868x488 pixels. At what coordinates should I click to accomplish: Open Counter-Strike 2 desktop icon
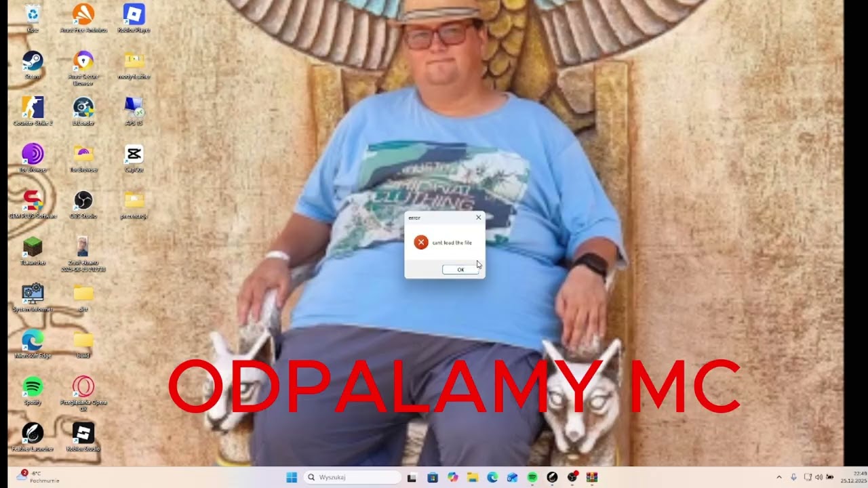[x=33, y=111]
